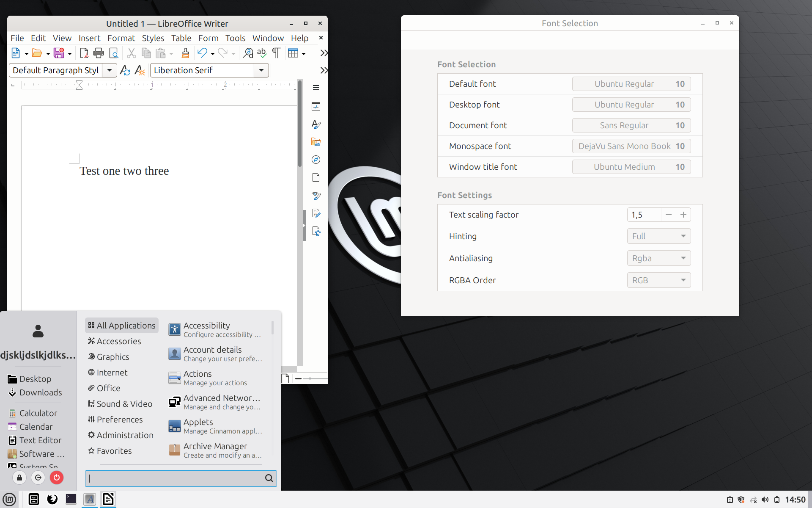This screenshot has height=508, width=812.
Task: Lock the screen with the padlock button
Action: (19, 478)
